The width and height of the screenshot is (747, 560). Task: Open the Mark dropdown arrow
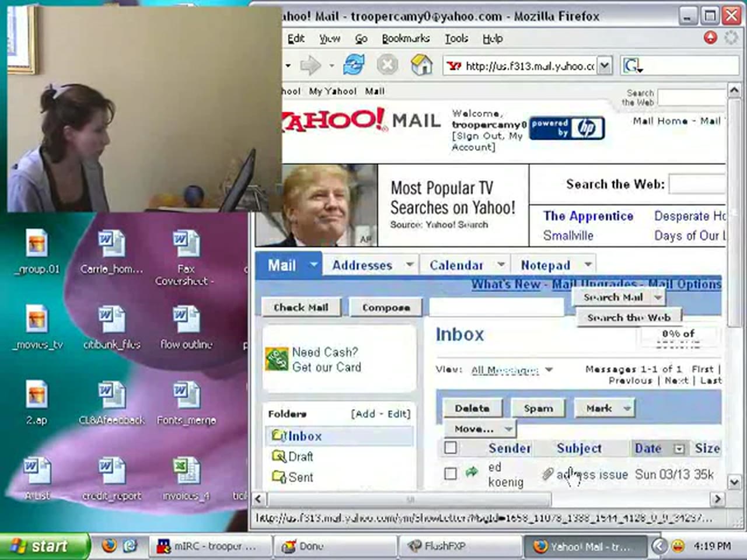pos(627,408)
